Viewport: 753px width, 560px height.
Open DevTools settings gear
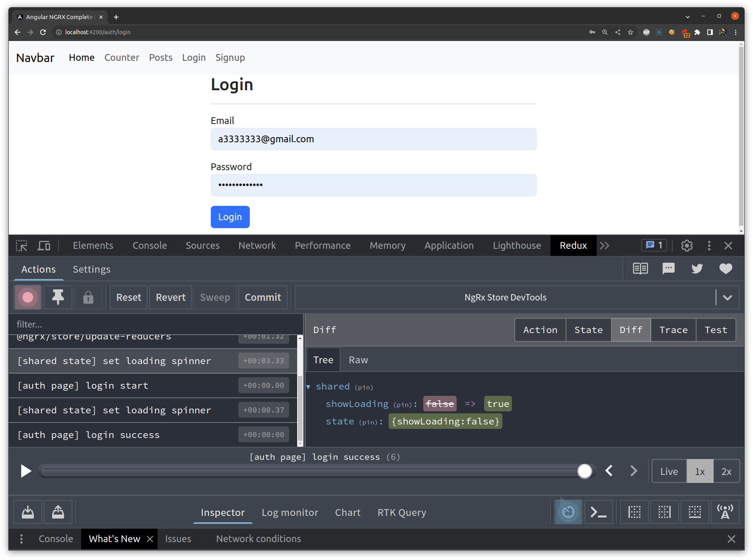(687, 245)
